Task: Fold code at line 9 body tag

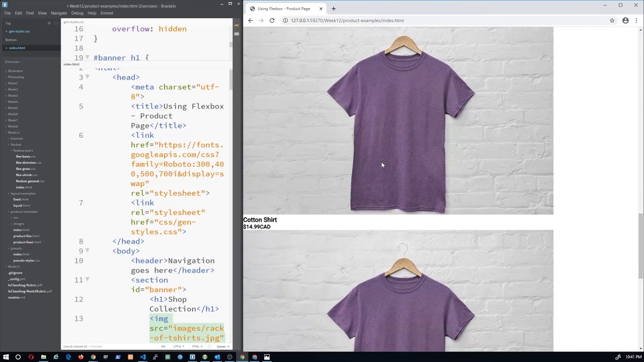Action: (x=88, y=250)
